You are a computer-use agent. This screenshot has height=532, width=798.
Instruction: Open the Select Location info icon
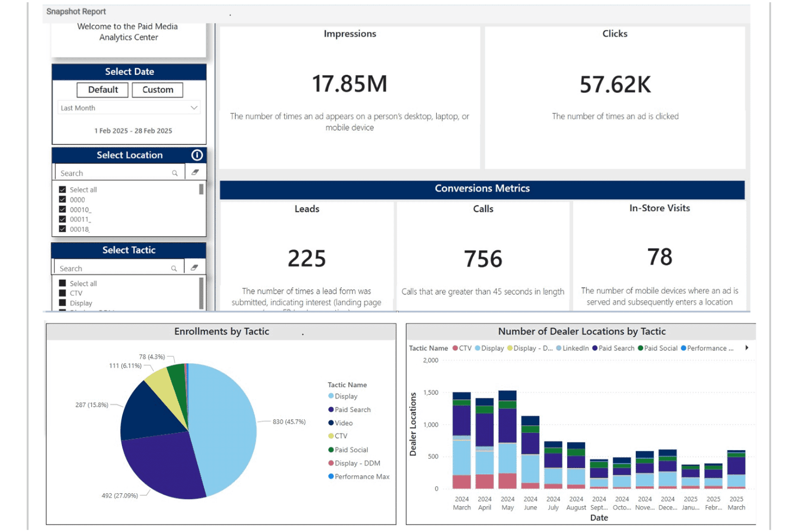pos(197,155)
